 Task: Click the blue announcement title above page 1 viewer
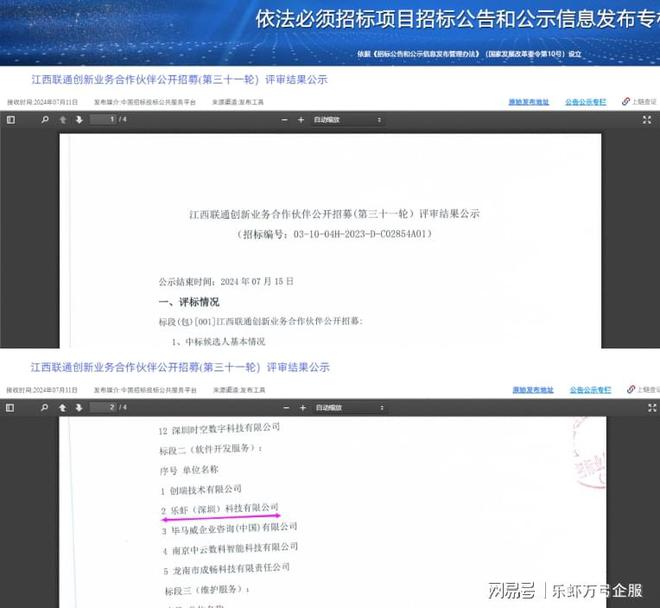179,80
